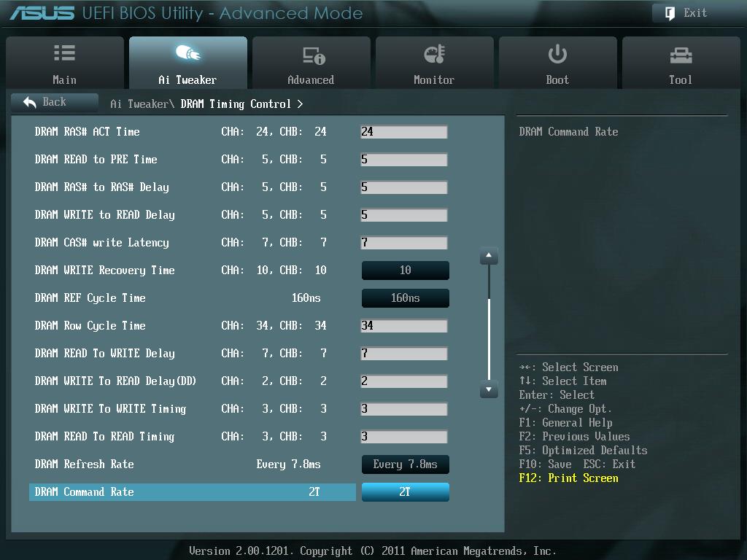Click DRAM READ To READ Timing field
This screenshot has width=747, height=560.
pyautogui.click(x=404, y=437)
